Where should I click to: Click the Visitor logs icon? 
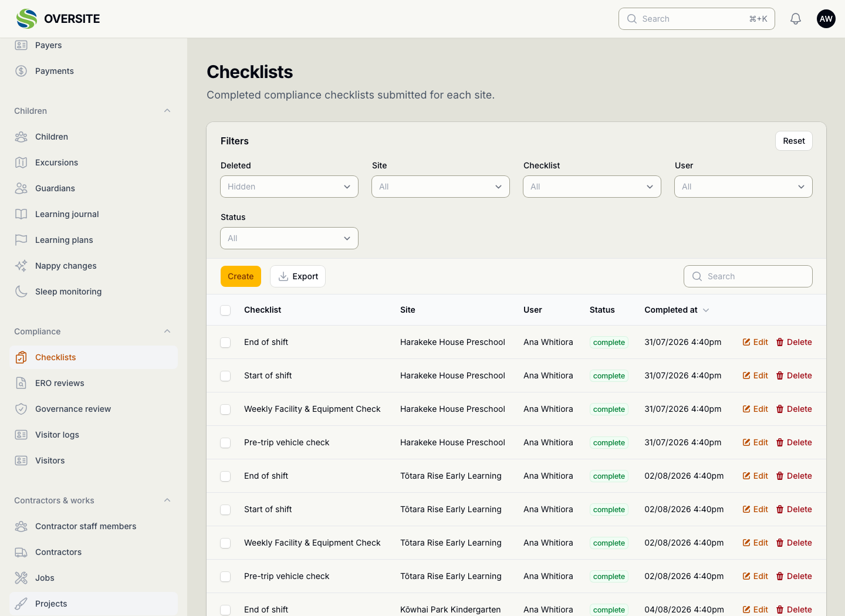click(x=21, y=435)
